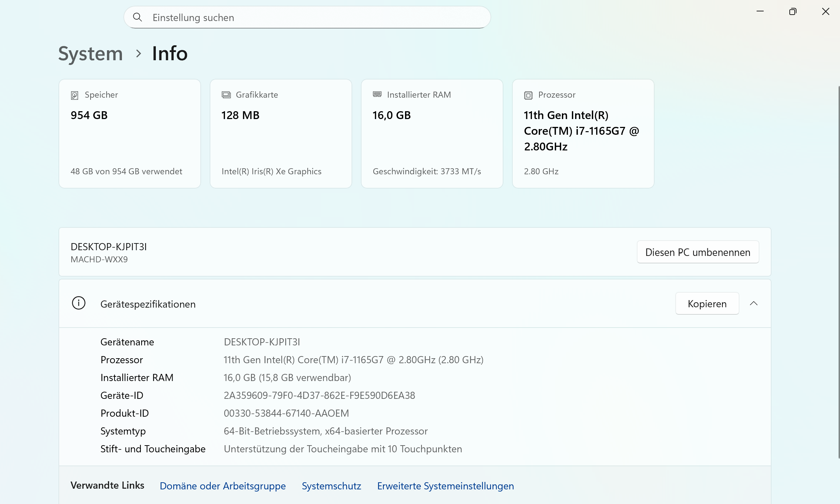Click the Produkt-ID value 00330-53844-67140-AAOEM

[286, 413]
